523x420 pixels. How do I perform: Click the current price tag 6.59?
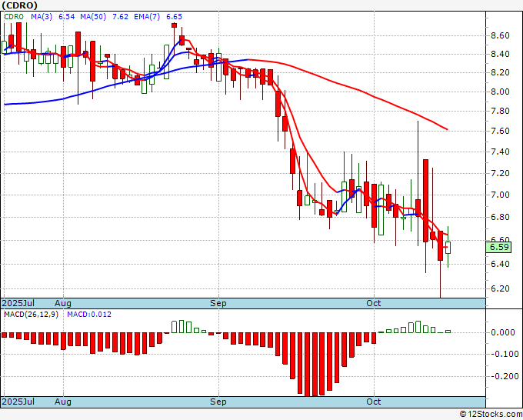[x=498, y=247]
